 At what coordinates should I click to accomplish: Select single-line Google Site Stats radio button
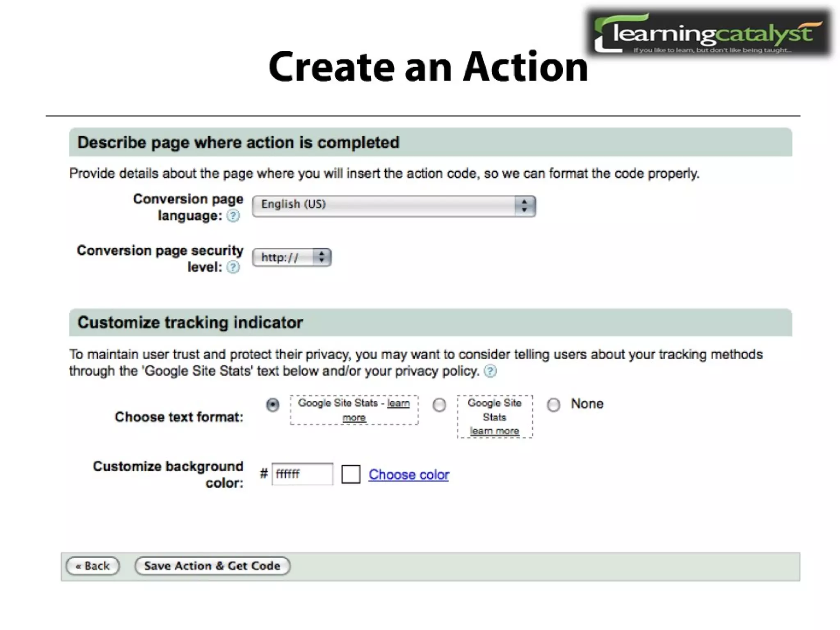[x=273, y=405]
